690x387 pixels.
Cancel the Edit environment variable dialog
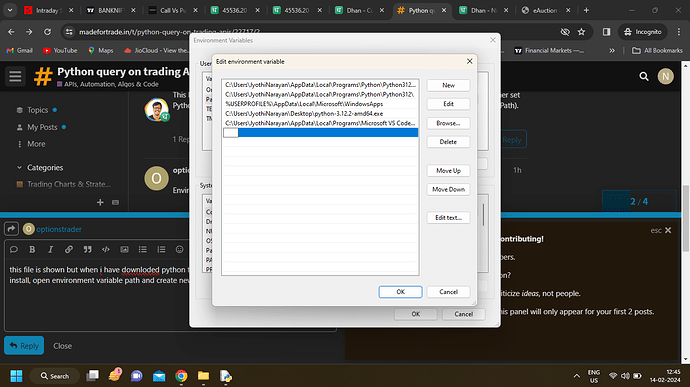448,292
